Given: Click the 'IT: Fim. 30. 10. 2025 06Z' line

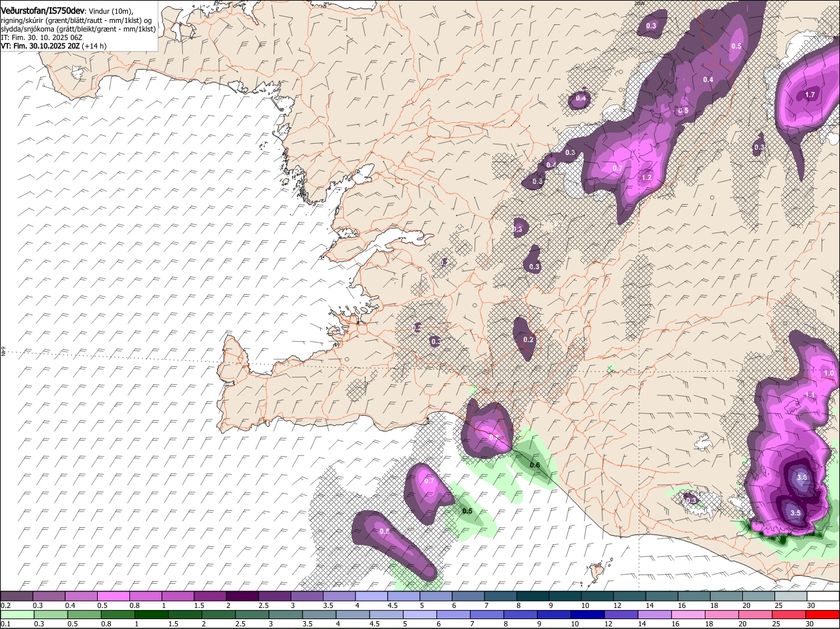Looking at the screenshot, I should point(41,37).
